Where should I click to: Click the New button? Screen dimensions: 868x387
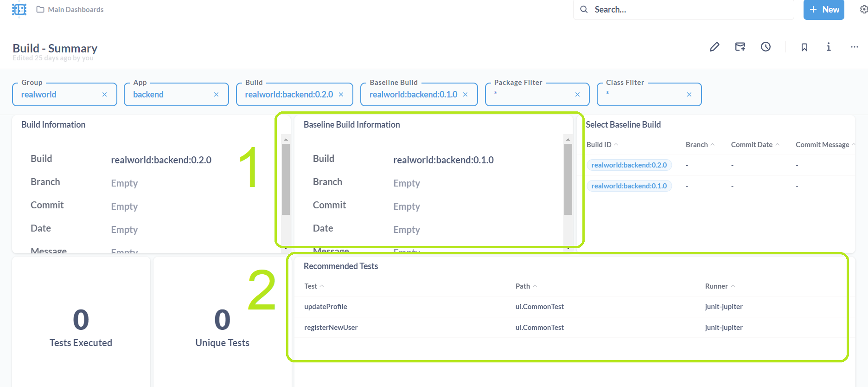tap(823, 9)
